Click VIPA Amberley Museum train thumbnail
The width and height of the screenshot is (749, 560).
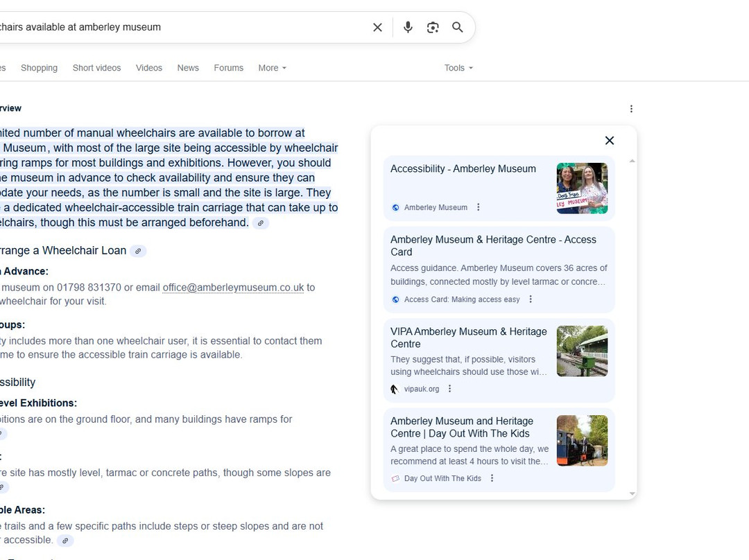coord(582,351)
